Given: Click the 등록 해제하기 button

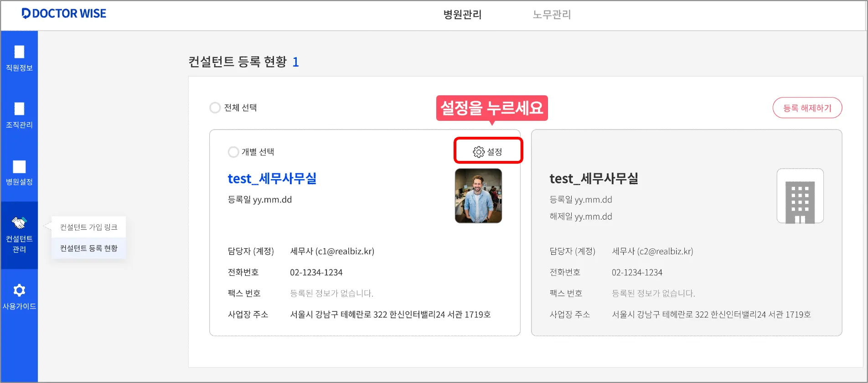Looking at the screenshot, I should point(807,108).
